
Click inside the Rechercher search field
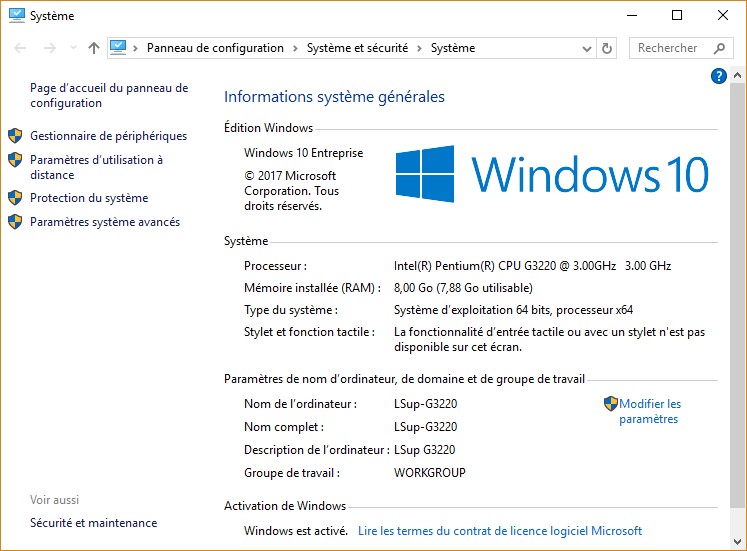668,48
